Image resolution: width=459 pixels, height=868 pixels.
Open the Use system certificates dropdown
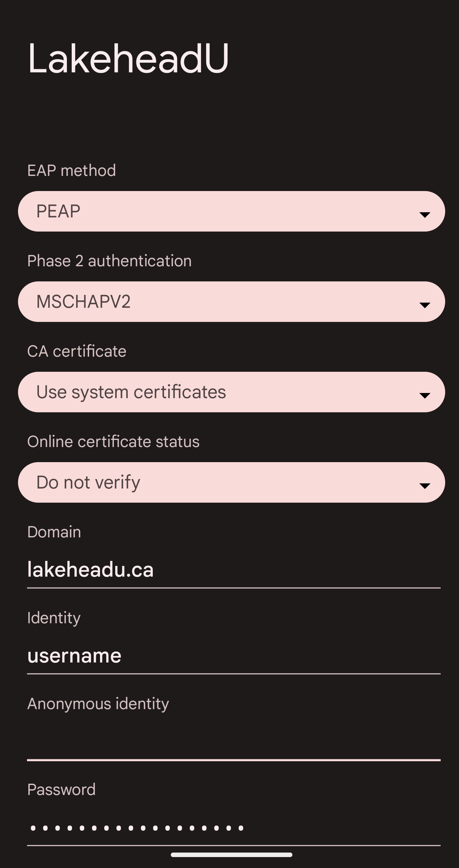231,392
